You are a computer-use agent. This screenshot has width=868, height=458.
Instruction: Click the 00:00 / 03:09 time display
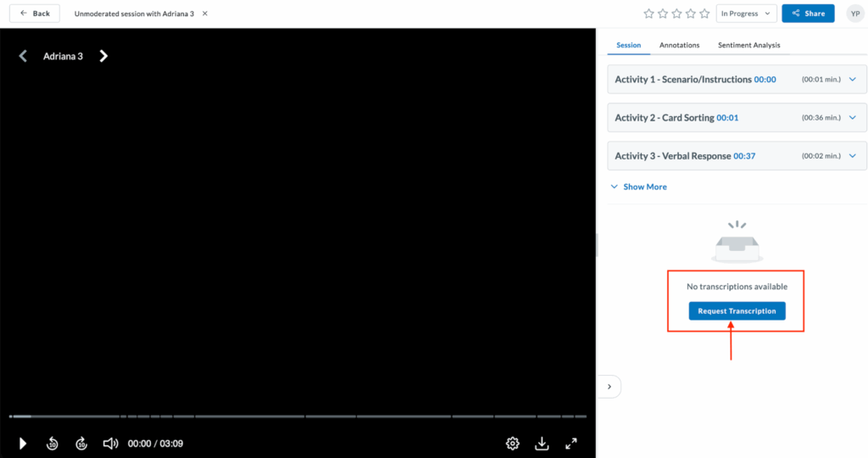[156, 444]
